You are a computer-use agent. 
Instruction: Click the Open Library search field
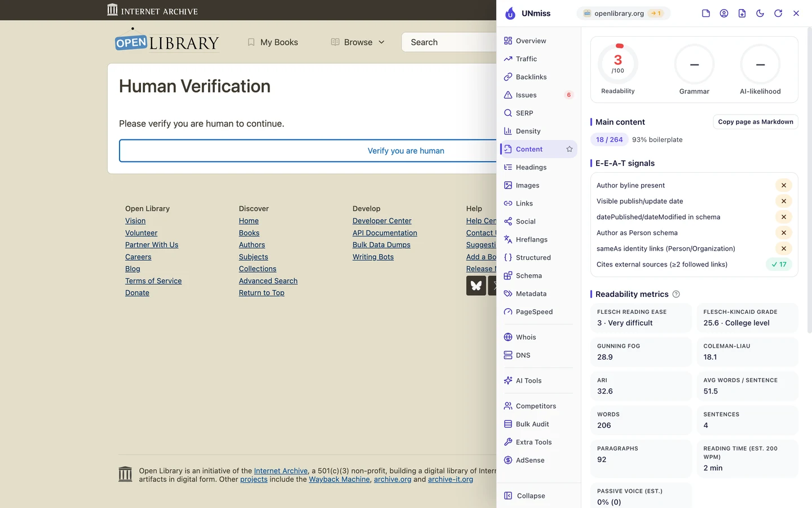click(x=449, y=42)
